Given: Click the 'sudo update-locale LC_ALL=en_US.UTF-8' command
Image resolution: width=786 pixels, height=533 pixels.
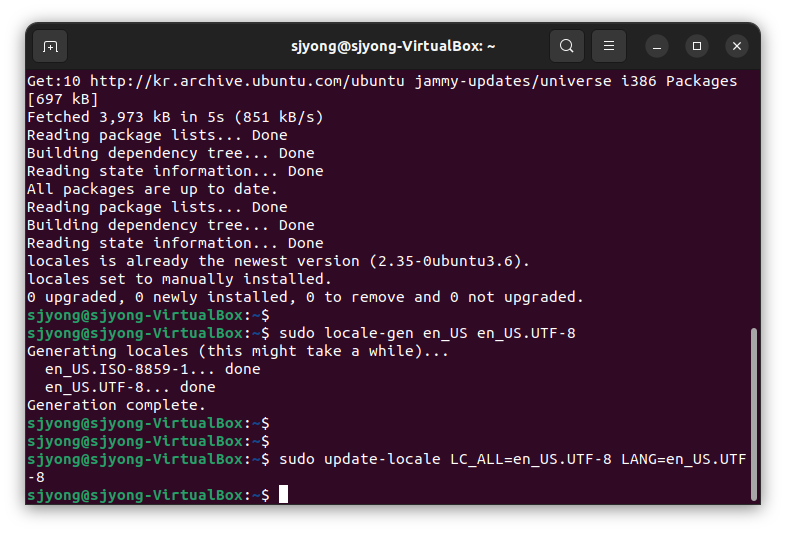Looking at the screenshot, I should (512, 459).
